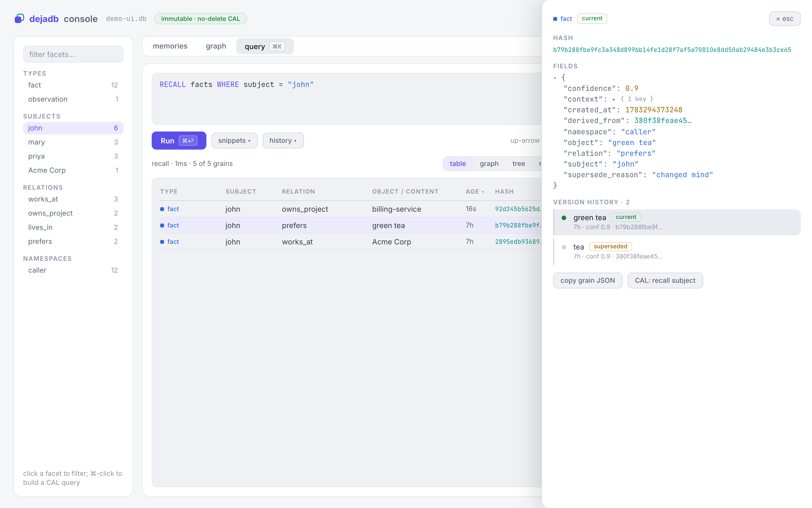Close the detail panel with esc button

[x=784, y=19]
